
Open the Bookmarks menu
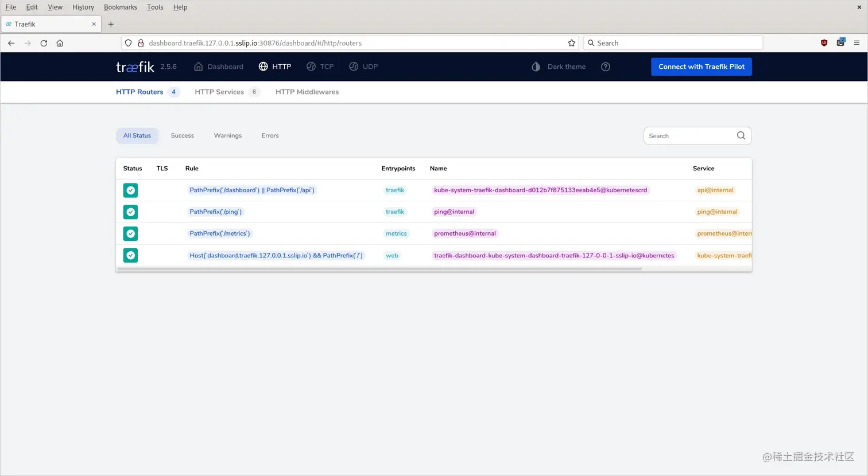pyautogui.click(x=121, y=7)
